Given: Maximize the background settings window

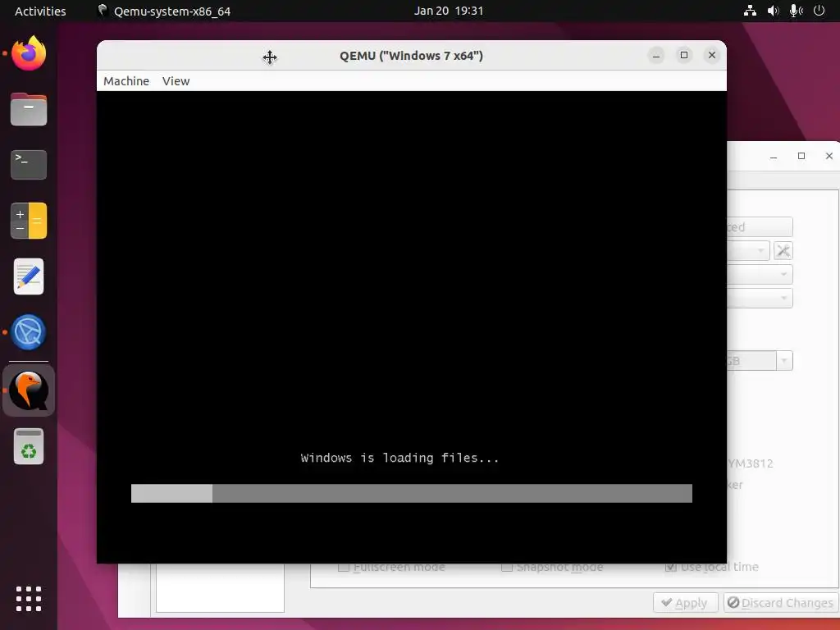Looking at the screenshot, I should coord(801,156).
